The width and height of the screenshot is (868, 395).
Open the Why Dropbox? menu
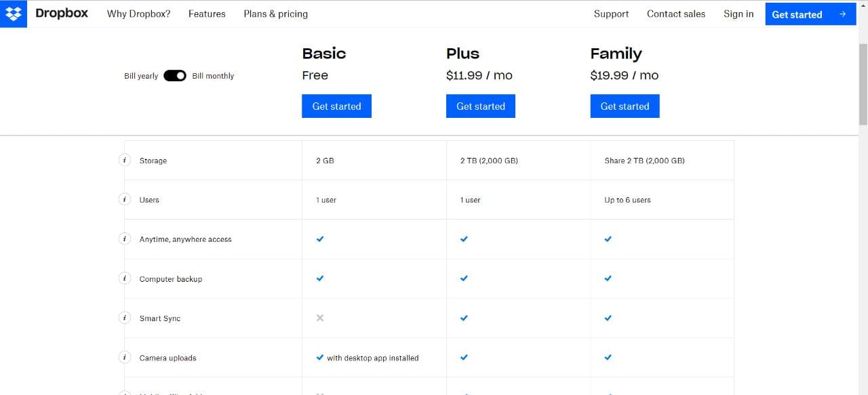click(139, 14)
